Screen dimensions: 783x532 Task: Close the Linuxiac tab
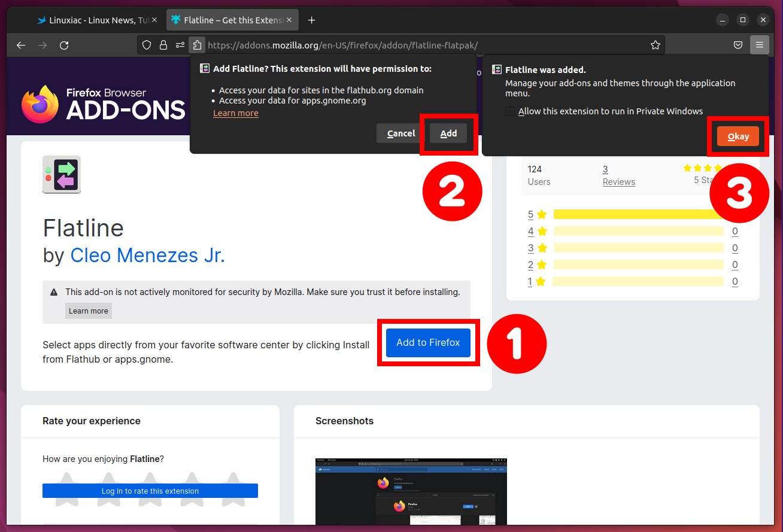click(x=154, y=20)
